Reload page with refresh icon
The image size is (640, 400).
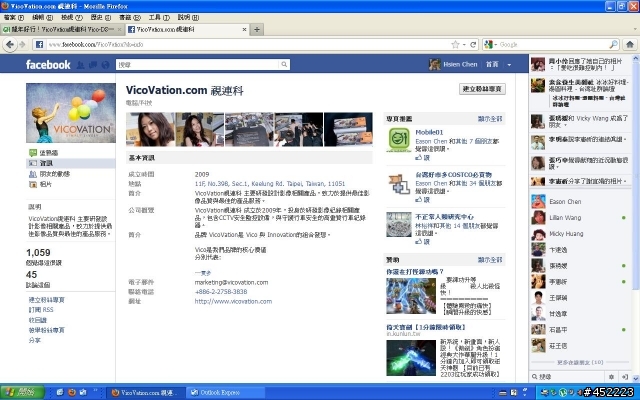point(473,44)
